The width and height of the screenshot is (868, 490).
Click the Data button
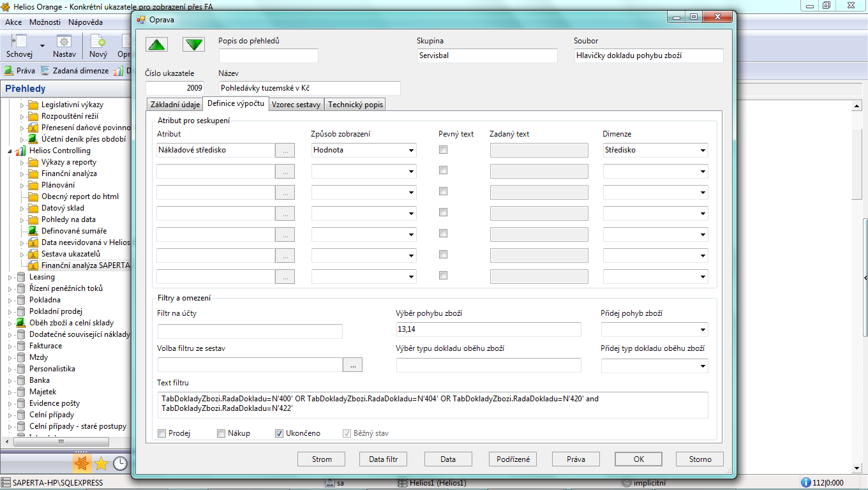click(448, 459)
